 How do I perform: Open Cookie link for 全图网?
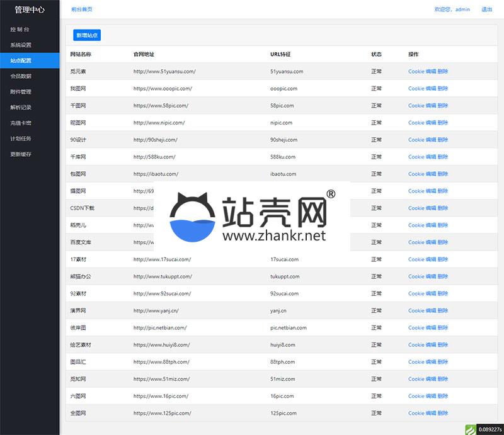416,413
